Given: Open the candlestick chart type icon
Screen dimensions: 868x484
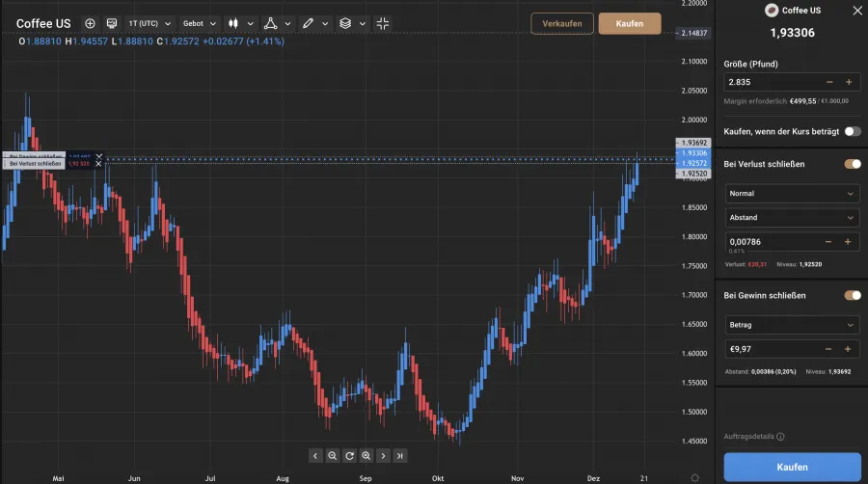Looking at the screenshot, I should click(232, 23).
